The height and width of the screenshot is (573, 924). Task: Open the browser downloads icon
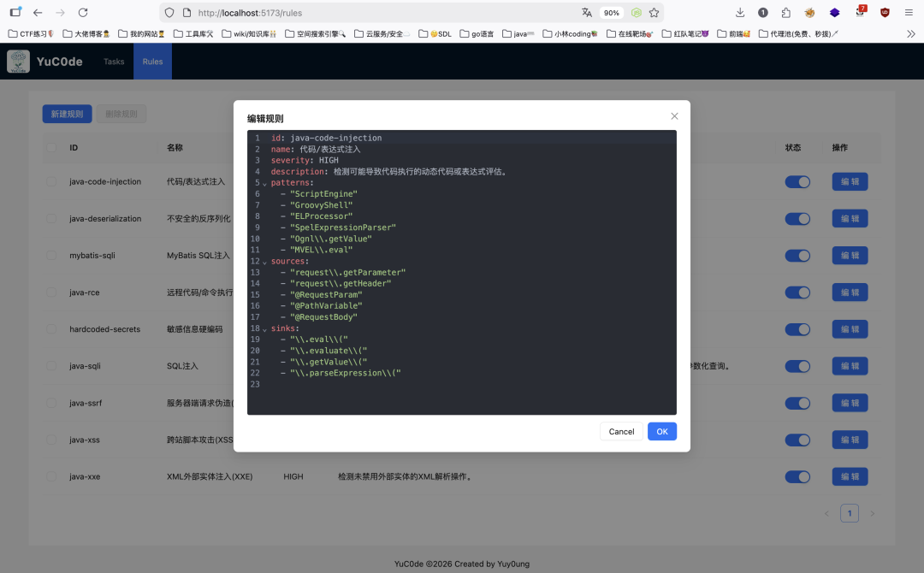click(x=740, y=13)
